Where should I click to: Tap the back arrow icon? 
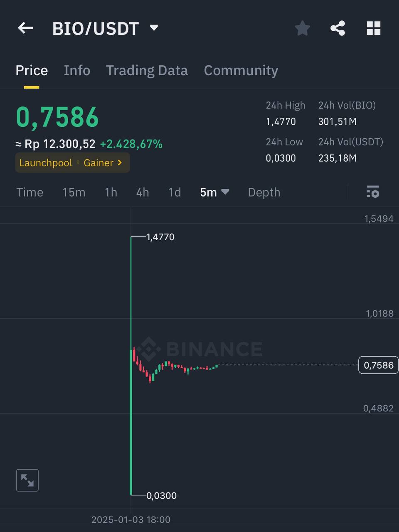pyautogui.click(x=25, y=28)
